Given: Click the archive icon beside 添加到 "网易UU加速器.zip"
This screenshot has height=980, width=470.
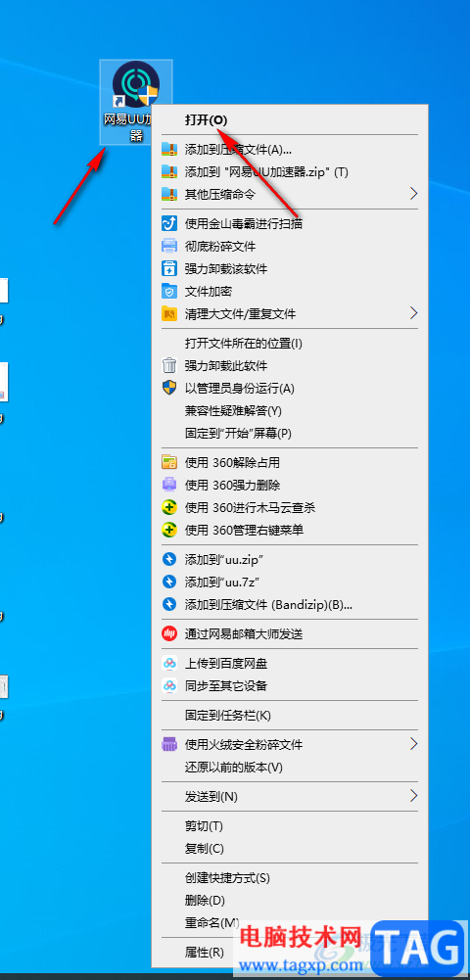Looking at the screenshot, I should click(x=169, y=172).
